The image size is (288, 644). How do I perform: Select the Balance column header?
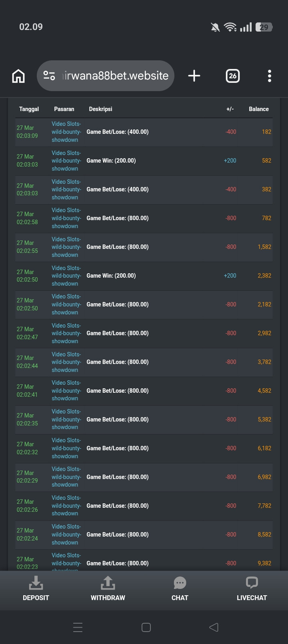tap(259, 109)
